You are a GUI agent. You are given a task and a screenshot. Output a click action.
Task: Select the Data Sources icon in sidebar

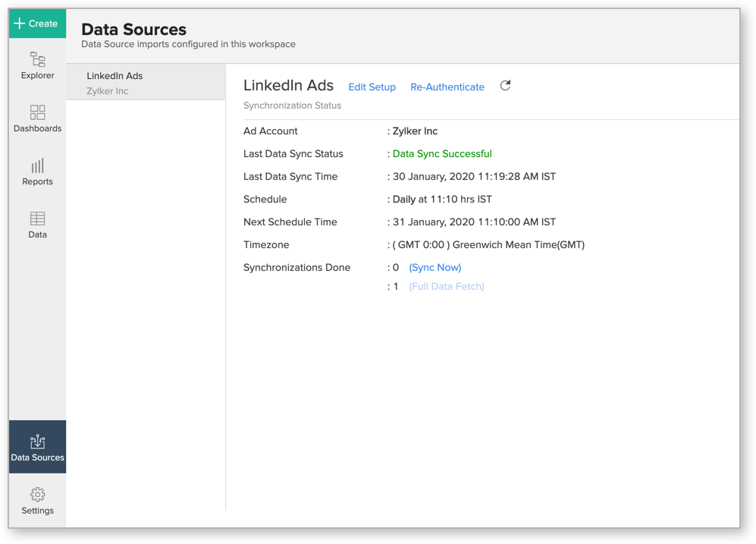pos(38,442)
